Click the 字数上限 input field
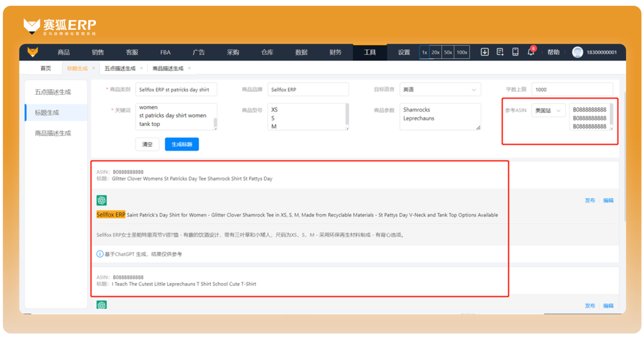 click(x=572, y=89)
